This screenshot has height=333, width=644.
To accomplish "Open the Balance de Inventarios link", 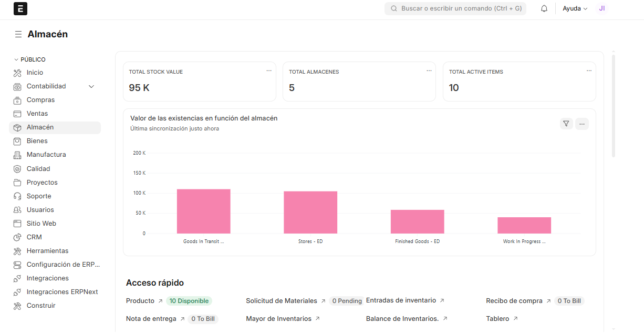I will (402, 319).
